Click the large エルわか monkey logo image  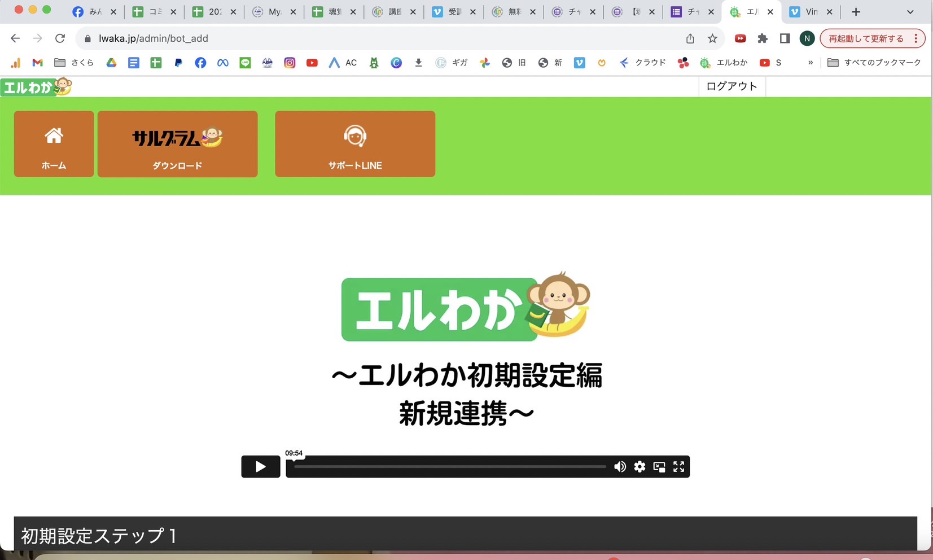click(x=466, y=307)
